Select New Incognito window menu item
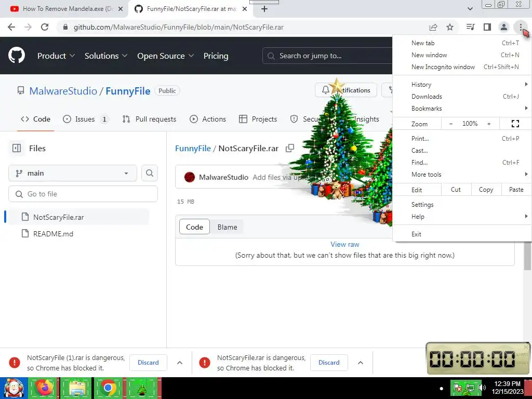Image resolution: width=532 pixels, height=399 pixels. (462, 67)
